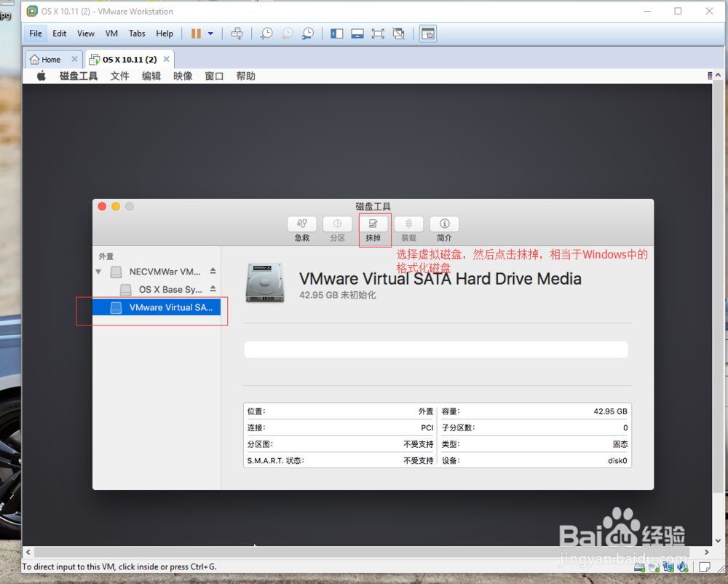Open the 编辑 menu
This screenshot has width=728, height=584.
click(151, 76)
